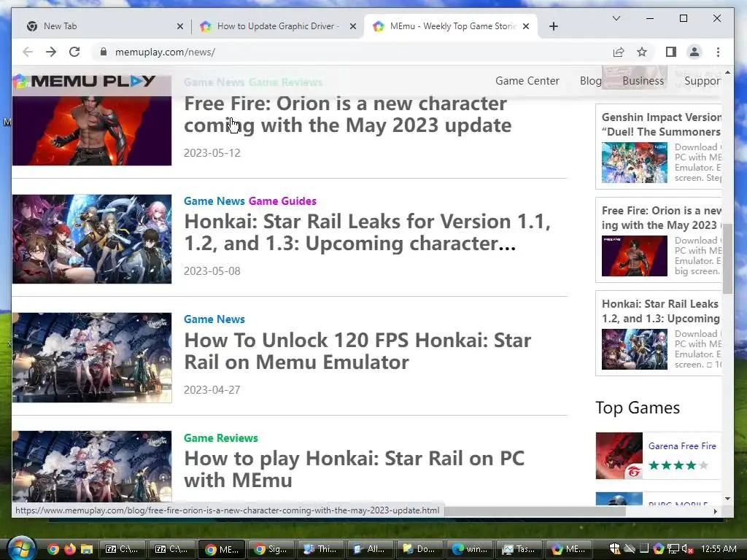Viewport: 747px width, 560px height.
Task: Open a new tab with plus button
Action: (553, 26)
